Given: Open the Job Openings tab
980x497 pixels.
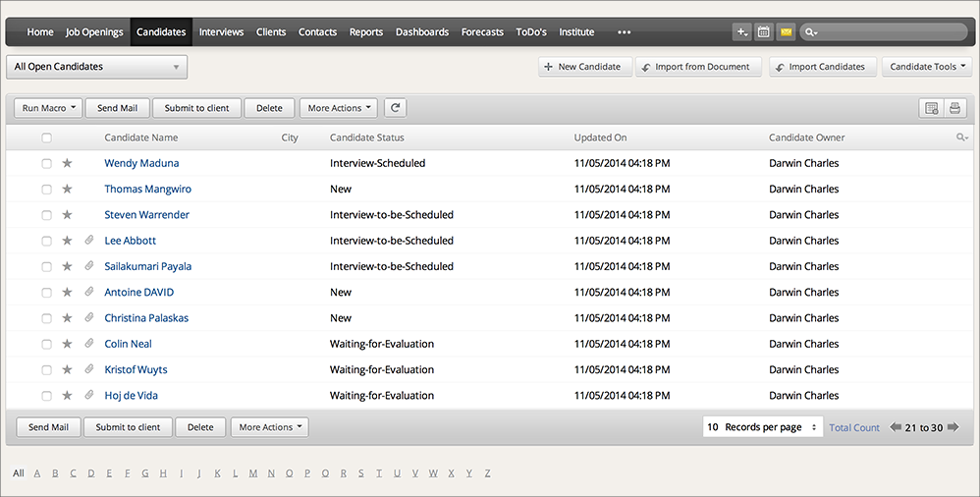Looking at the screenshot, I should click(x=94, y=32).
